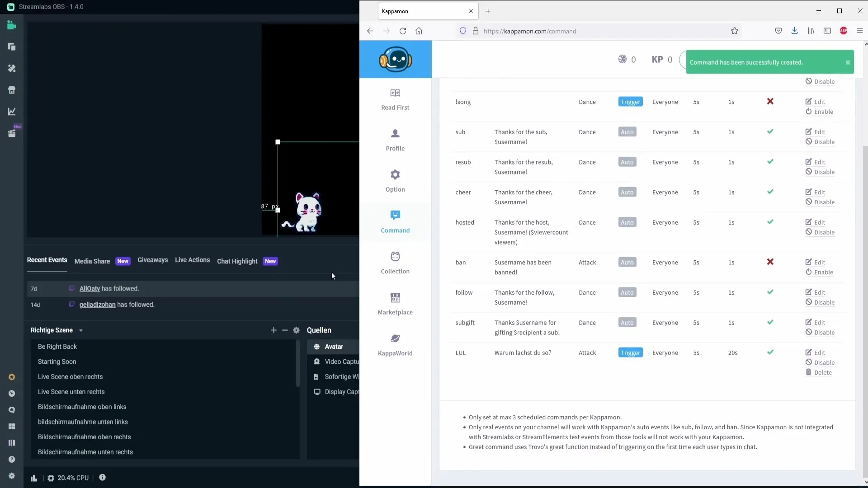The width and height of the screenshot is (868, 488).
Task: Disable the subgift command
Action: click(x=820, y=333)
